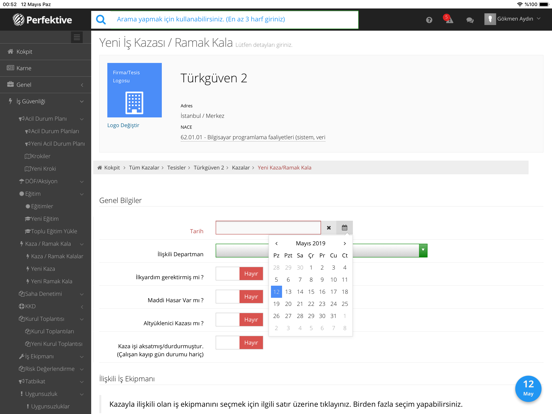Viewport: 552px width, 414px height.
Task: Click the Firma/Tesis Logosu building thumbnail
Action: click(x=134, y=90)
